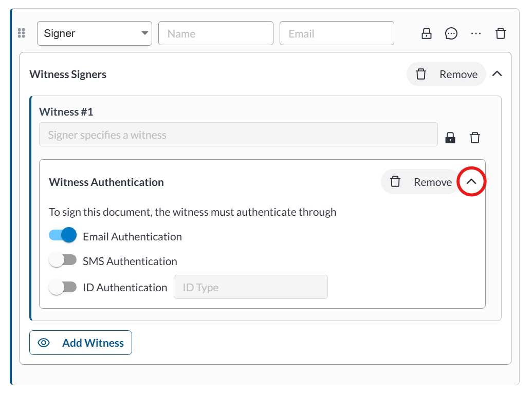
Task: Click the lock icon beside Witness #1 field
Action: pyautogui.click(x=450, y=137)
